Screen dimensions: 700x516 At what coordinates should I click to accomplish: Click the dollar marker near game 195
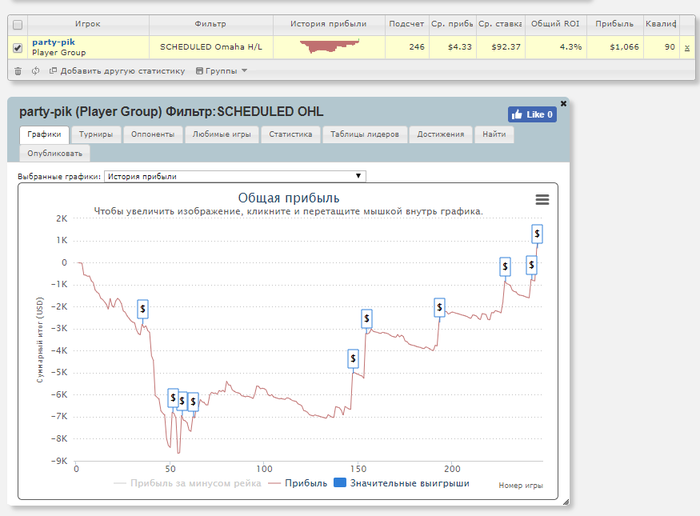click(x=440, y=307)
